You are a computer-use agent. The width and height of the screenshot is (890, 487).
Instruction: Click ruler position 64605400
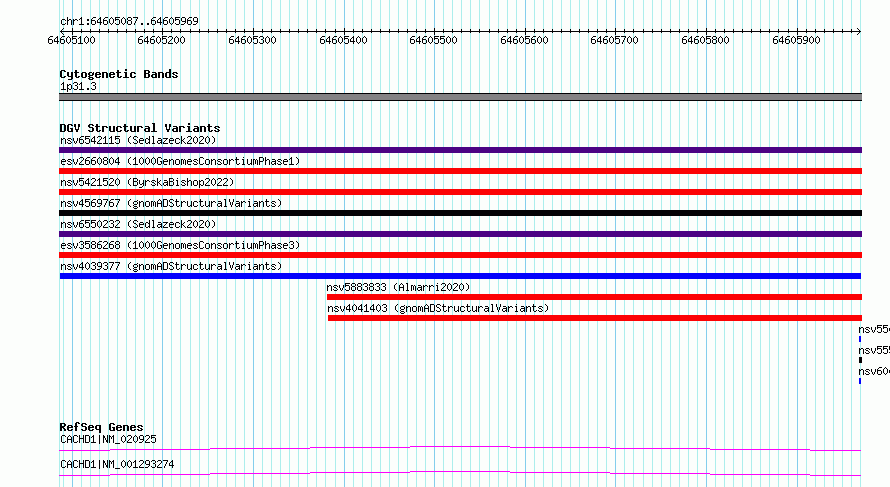coord(343,40)
